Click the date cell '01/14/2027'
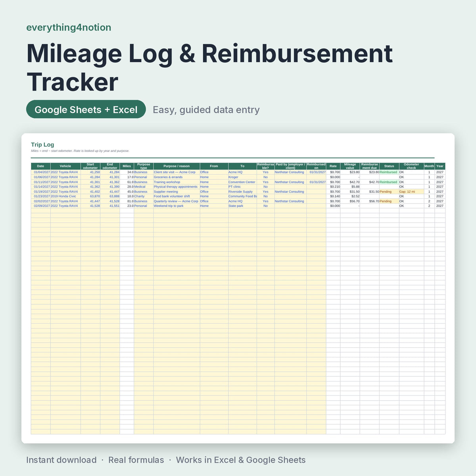This screenshot has height=476, width=476. pos(40,187)
